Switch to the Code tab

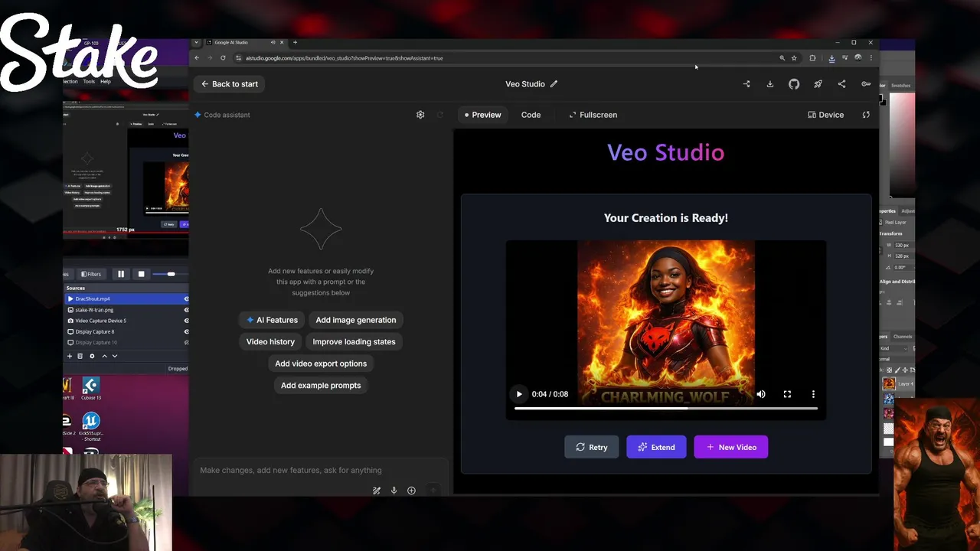(531, 115)
